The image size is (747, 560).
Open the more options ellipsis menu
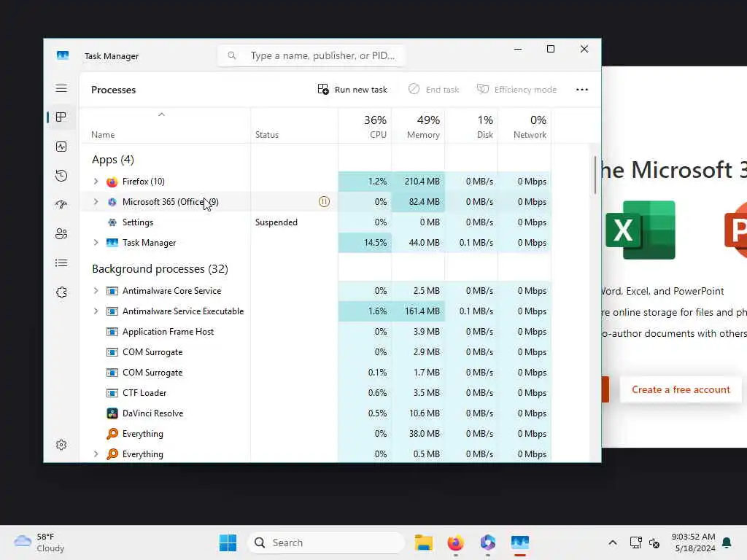pos(581,90)
